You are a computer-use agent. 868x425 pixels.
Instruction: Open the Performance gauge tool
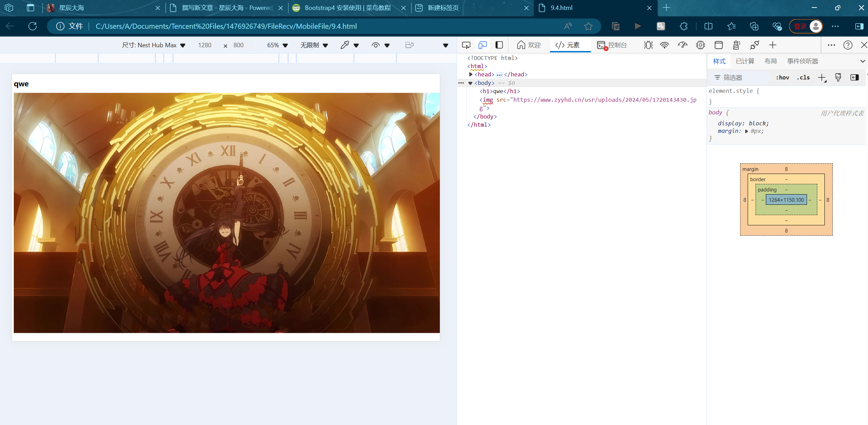(x=683, y=45)
